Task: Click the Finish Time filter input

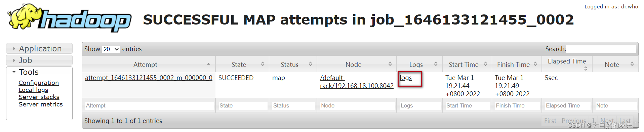Action: (517, 105)
